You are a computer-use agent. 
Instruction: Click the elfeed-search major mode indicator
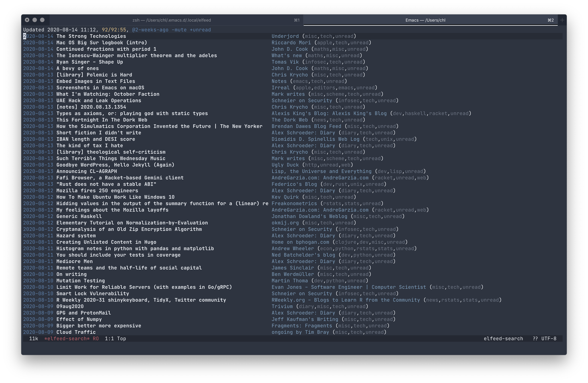(503, 339)
